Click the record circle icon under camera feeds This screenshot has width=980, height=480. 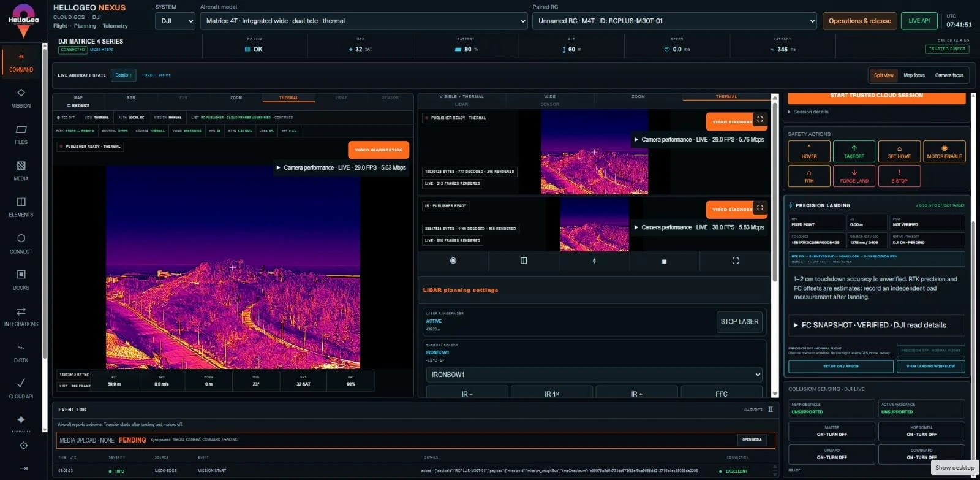point(453,261)
